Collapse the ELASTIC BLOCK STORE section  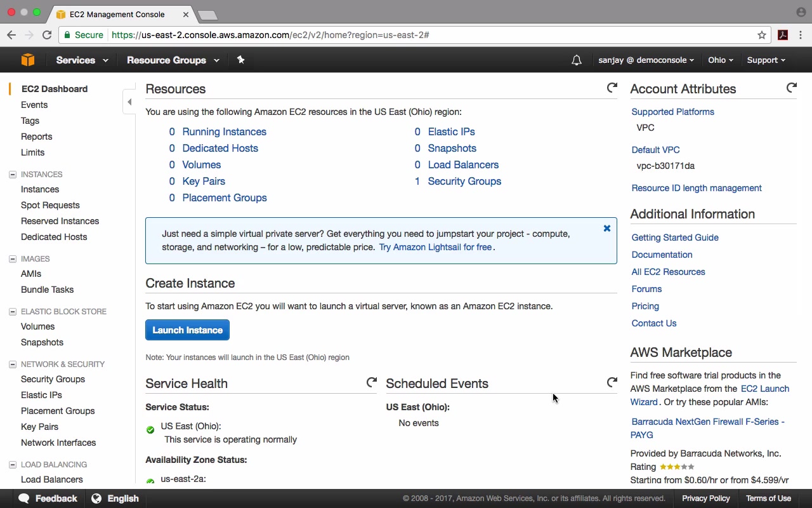coord(12,311)
